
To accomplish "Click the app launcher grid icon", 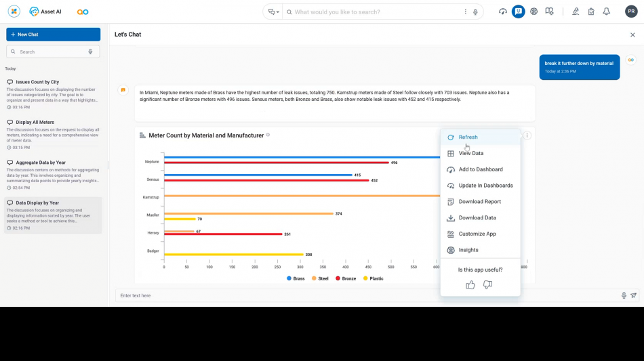I will pyautogui.click(x=14, y=12).
